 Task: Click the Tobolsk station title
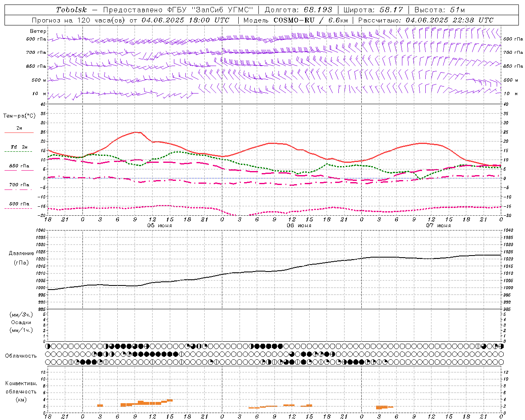tap(71, 10)
